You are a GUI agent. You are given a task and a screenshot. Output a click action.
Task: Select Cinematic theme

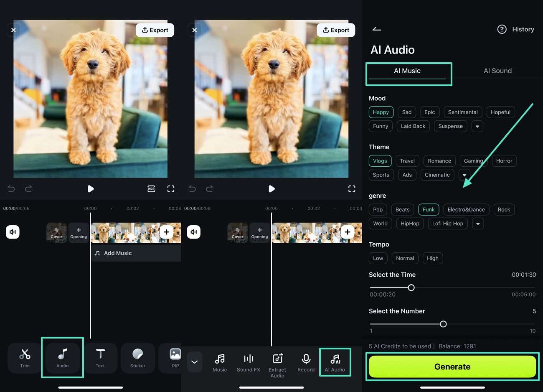(x=437, y=175)
